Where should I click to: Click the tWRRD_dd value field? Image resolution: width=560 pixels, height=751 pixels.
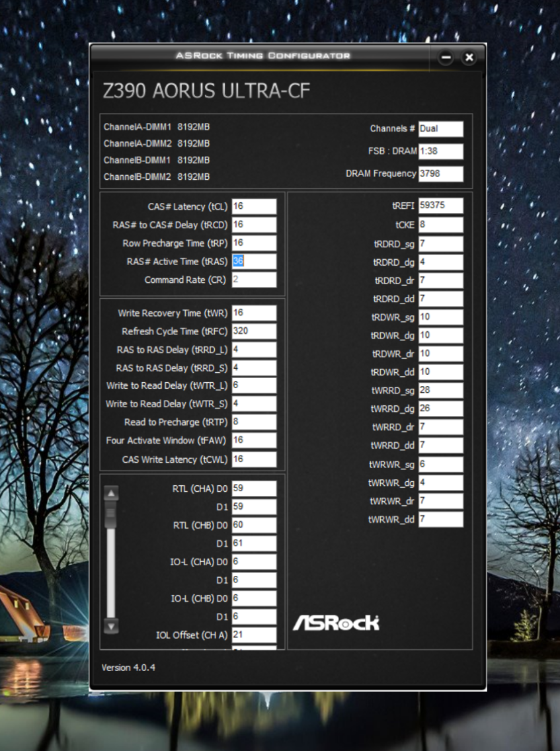441,445
